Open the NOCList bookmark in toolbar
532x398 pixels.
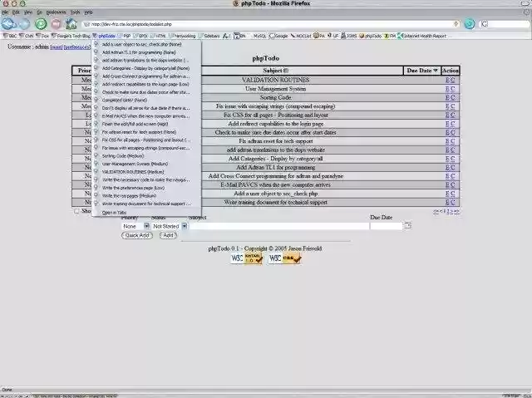click(301, 36)
